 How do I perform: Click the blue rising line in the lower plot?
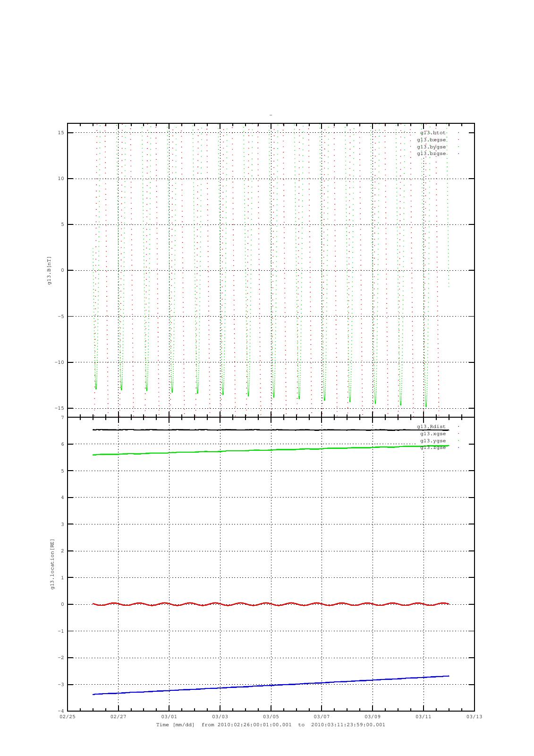271,685
